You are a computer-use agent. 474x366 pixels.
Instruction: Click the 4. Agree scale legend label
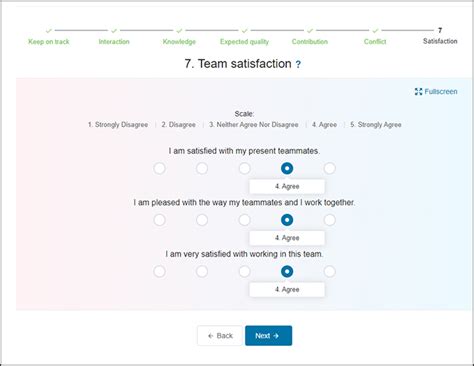324,125
